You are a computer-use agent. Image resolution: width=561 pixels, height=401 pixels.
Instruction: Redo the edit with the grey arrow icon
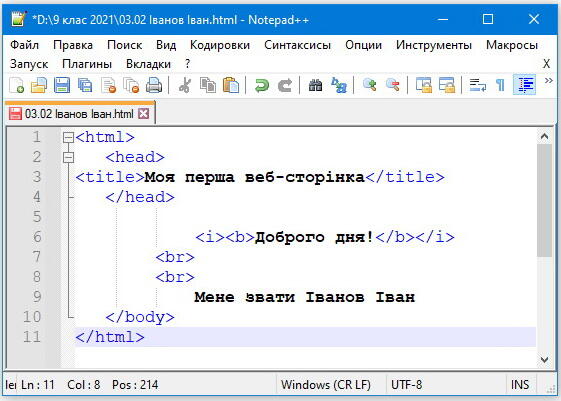point(285,85)
